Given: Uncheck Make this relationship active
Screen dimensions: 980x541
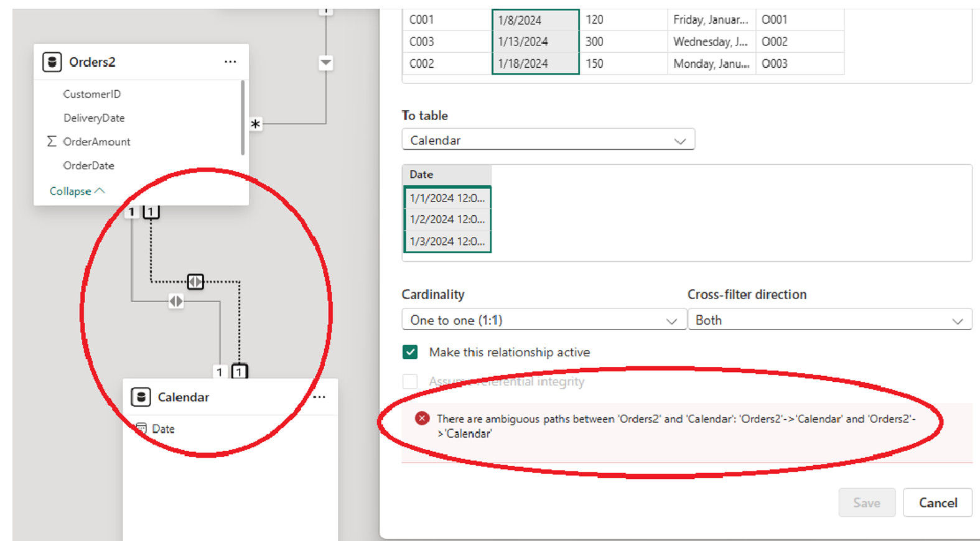Looking at the screenshot, I should click(x=410, y=352).
